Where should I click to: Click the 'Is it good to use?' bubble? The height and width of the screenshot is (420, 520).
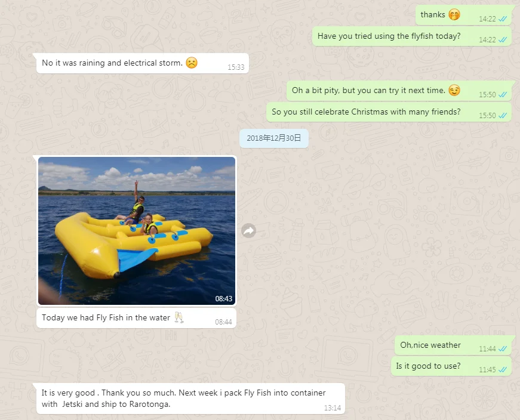pos(451,366)
